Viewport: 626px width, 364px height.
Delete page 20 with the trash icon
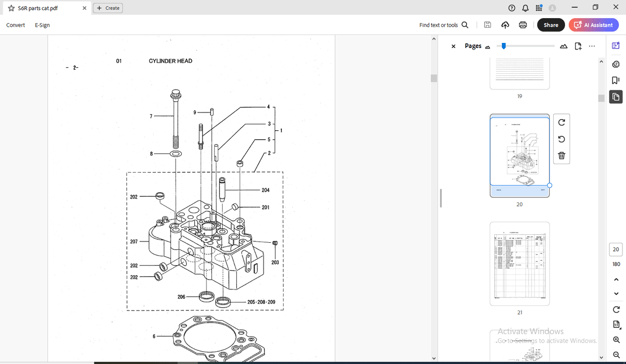tap(561, 155)
